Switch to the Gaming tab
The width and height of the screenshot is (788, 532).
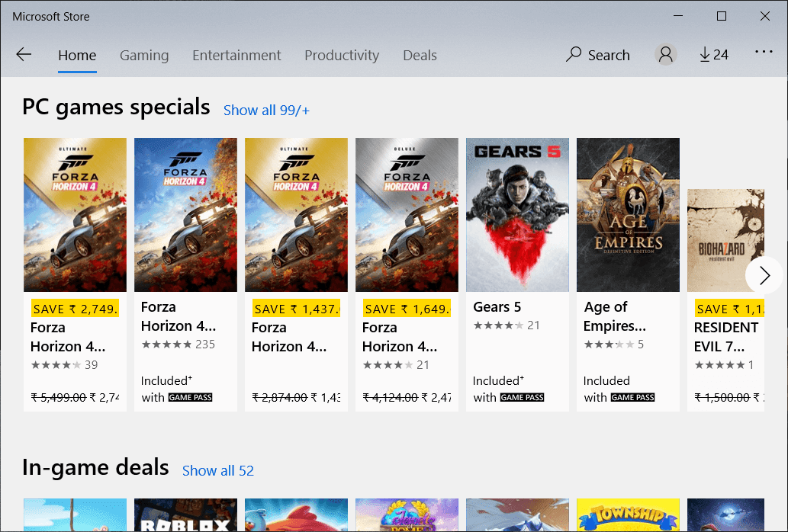144,55
